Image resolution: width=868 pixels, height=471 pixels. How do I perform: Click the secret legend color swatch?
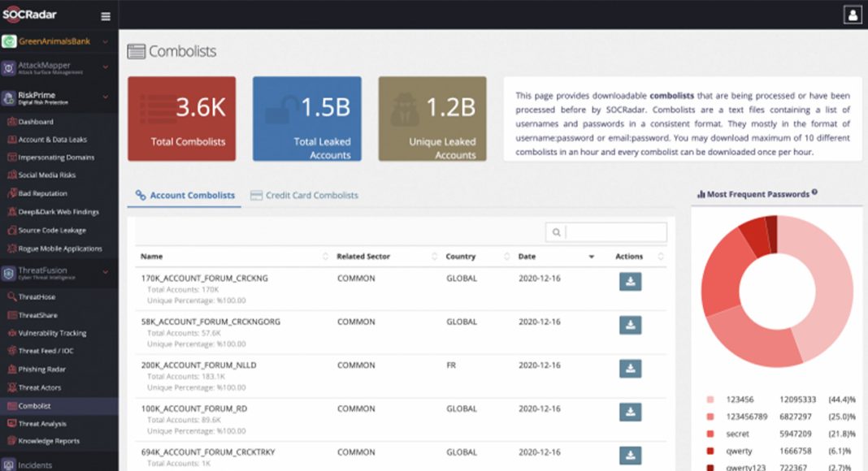pyautogui.click(x=710, y=434)
